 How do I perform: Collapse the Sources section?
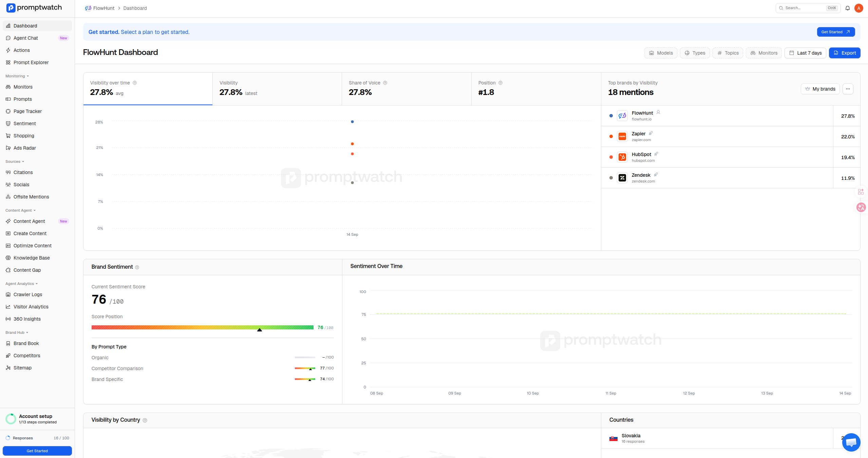point(15,161)
